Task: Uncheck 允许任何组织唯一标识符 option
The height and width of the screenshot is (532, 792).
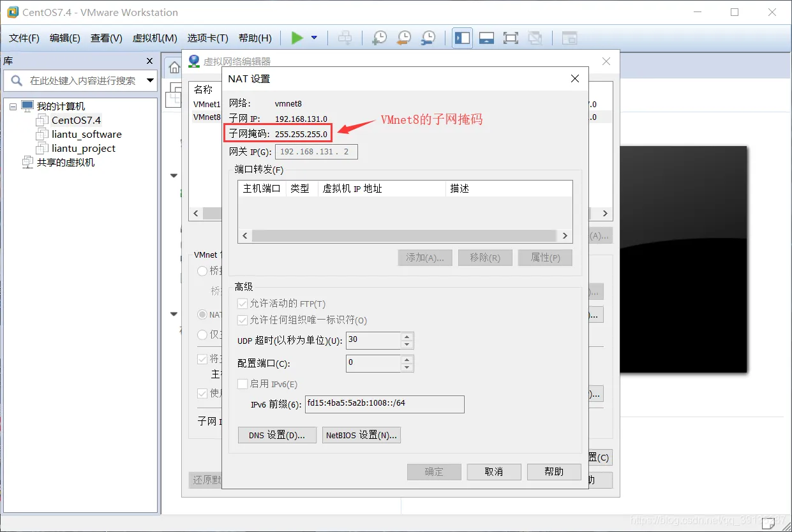Action: coord(242,320)
